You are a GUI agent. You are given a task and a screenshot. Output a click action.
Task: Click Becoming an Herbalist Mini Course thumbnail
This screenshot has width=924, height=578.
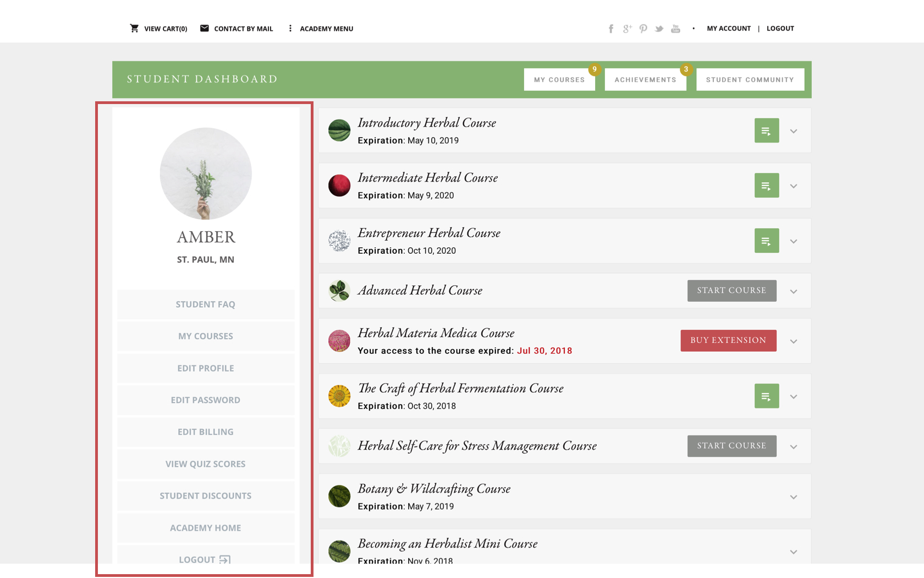click(x=339, y=551)
